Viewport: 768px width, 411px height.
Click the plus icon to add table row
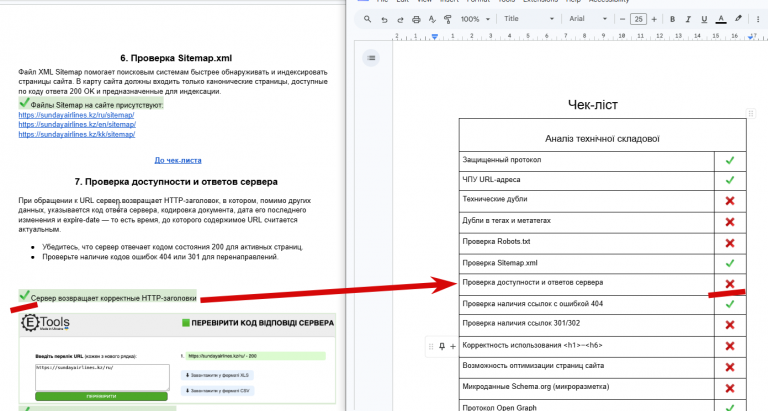(453, 346)
